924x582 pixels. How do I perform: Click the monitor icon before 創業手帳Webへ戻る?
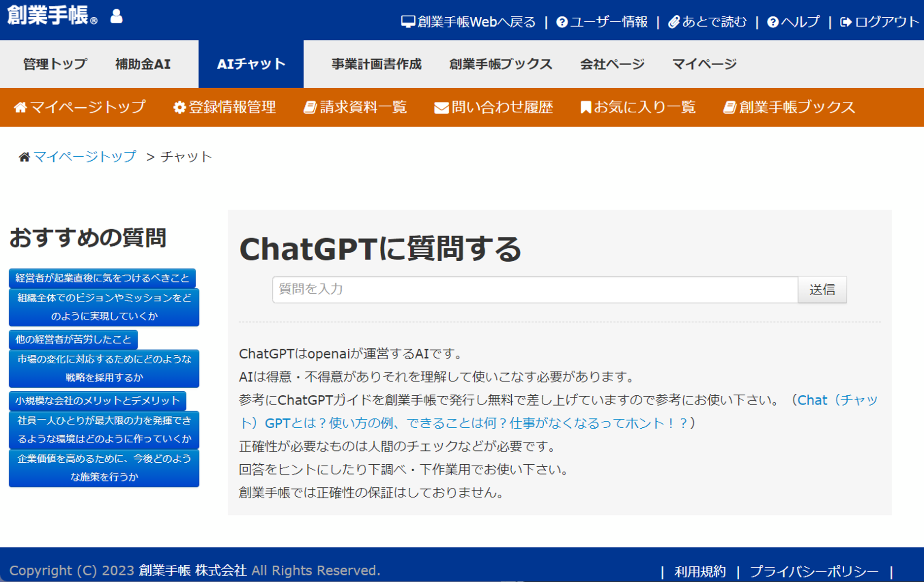click(x=408, y=22)
